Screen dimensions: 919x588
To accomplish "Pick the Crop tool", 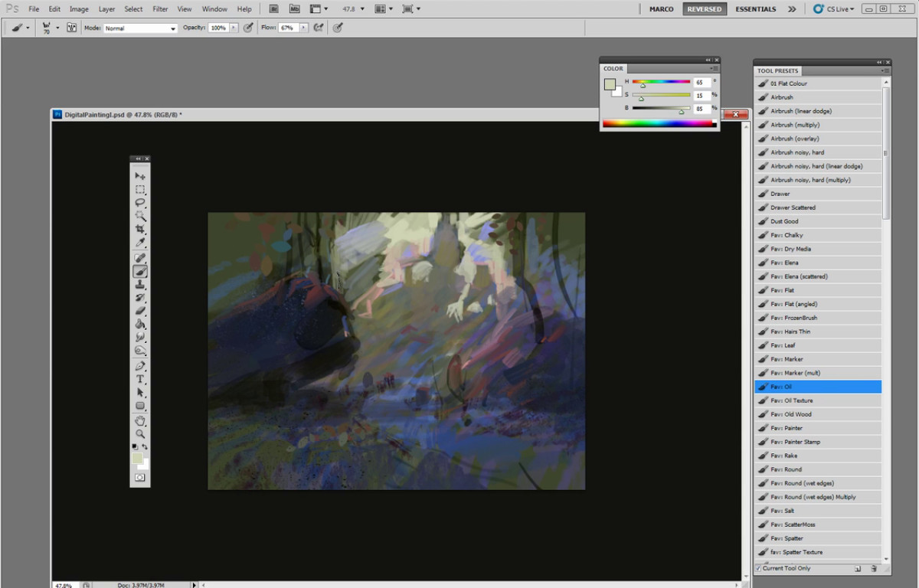I will tap(140, 230).
